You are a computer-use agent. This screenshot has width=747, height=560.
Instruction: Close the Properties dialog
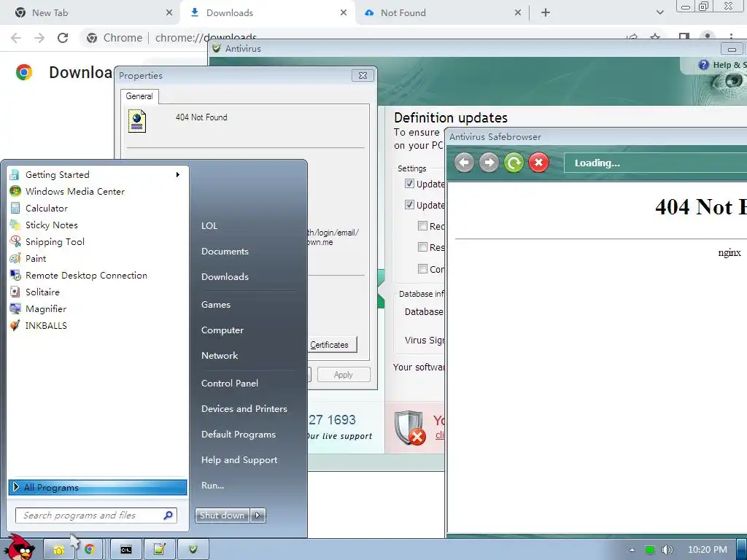(363, 75)
